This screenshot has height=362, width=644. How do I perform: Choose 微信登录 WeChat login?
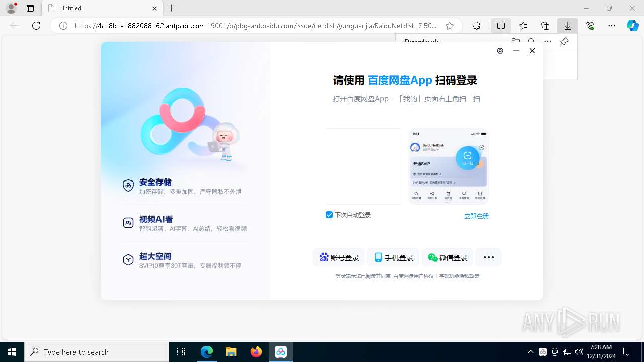pos(448,257)
